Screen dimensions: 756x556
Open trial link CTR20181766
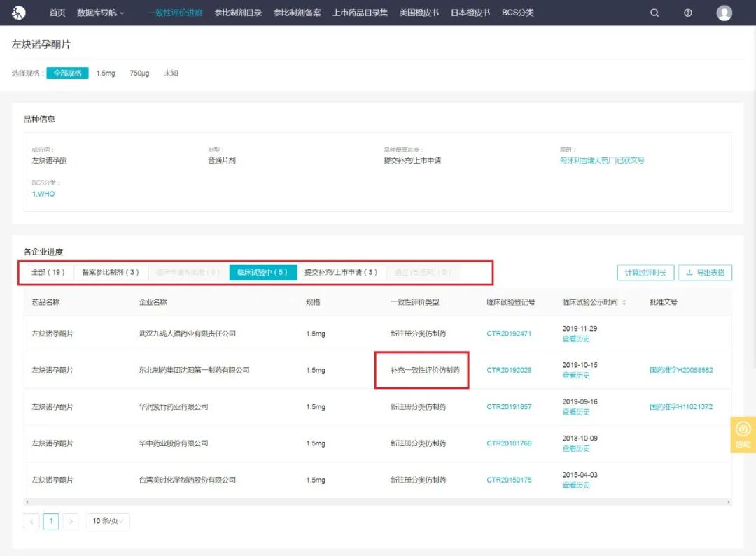tap(509, 443)
